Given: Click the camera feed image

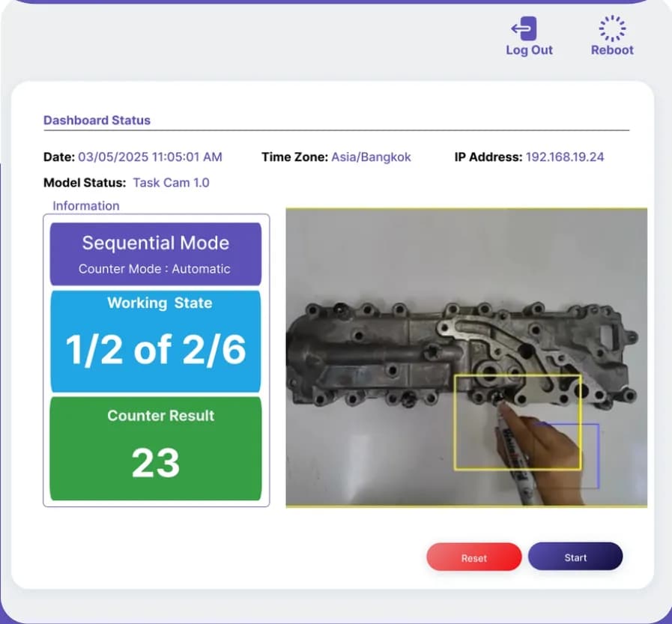Looking at the screenshot, I should click(466, 358).
